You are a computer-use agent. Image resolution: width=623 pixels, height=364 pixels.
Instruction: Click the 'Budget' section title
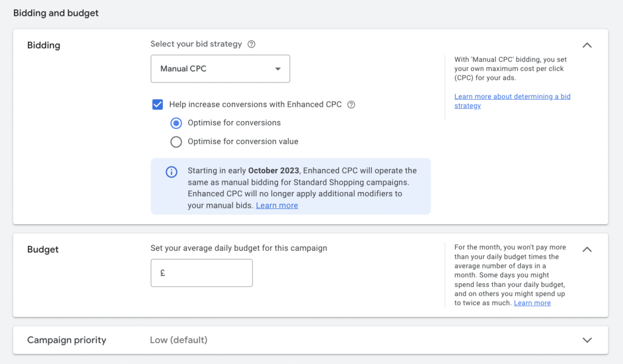(x=43, y=250)
